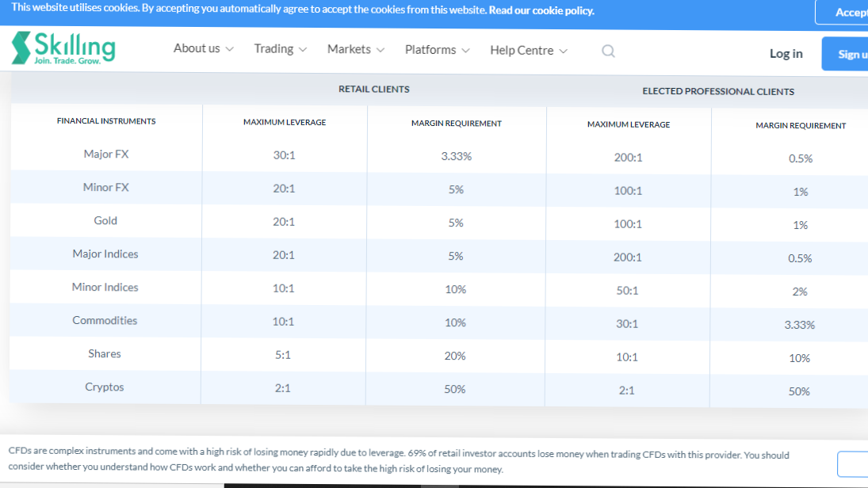Accept the cookies banner button
The image size is (868, 488).
(x=841, y=12)
